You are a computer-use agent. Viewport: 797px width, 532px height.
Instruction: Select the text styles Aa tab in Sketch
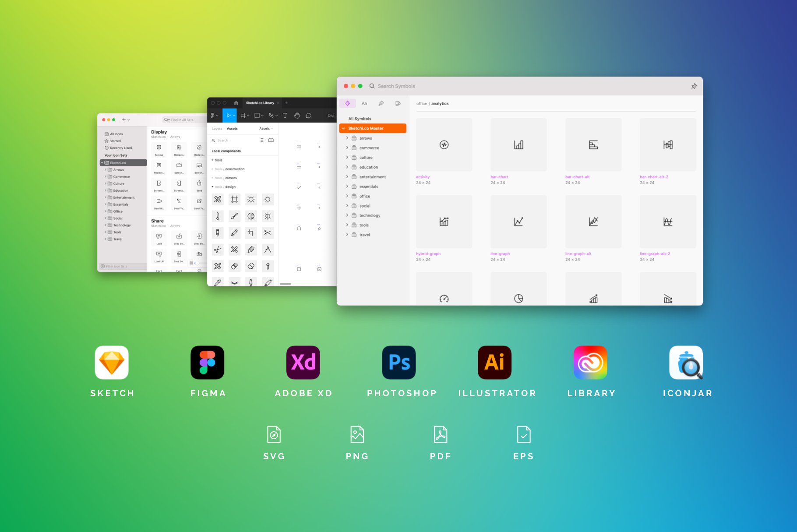364,103
